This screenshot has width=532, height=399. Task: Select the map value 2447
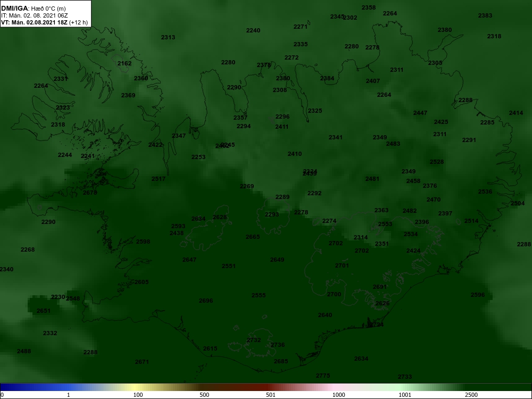(420, 113)
